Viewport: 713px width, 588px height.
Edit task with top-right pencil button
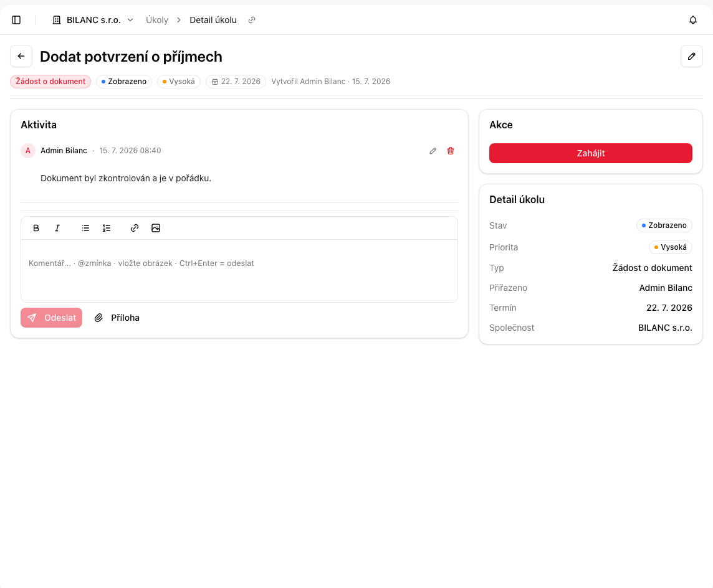coord(691,56)
